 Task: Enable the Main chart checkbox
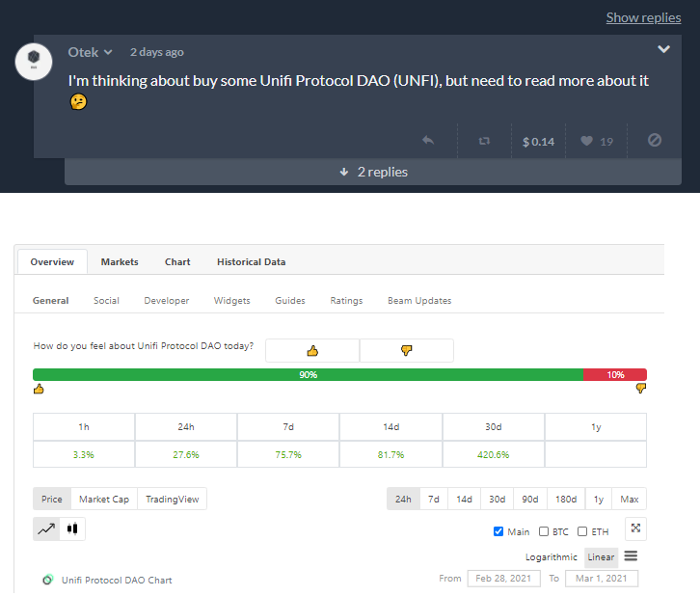(x=498, y=531)
